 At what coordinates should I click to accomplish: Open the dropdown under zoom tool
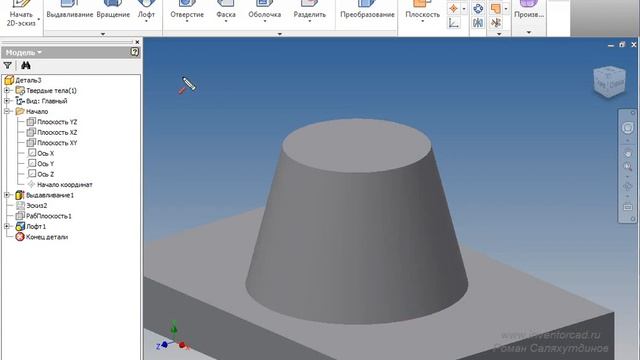628,176
